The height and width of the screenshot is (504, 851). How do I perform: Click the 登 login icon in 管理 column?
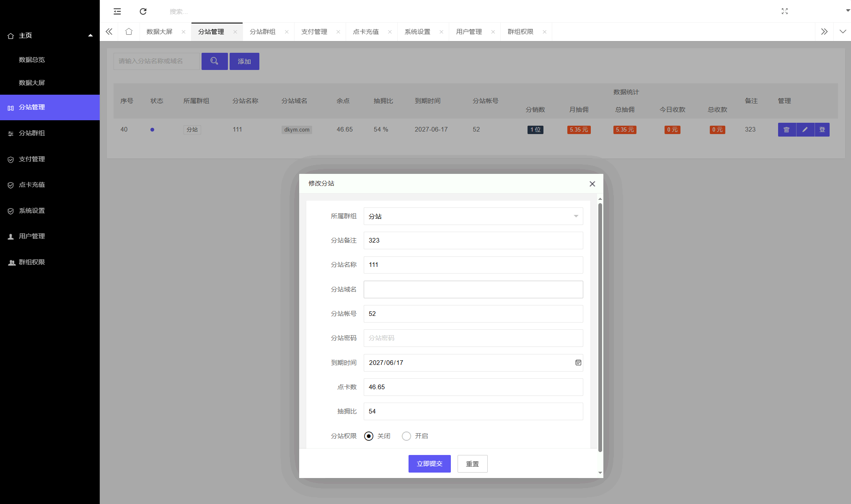coord(822,129)
